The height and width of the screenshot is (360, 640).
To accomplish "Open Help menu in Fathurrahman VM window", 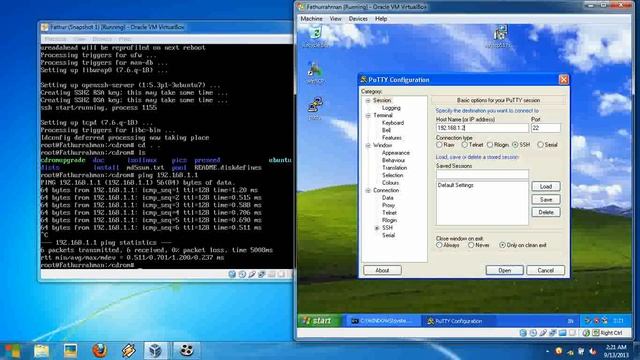I will point(381,19).
